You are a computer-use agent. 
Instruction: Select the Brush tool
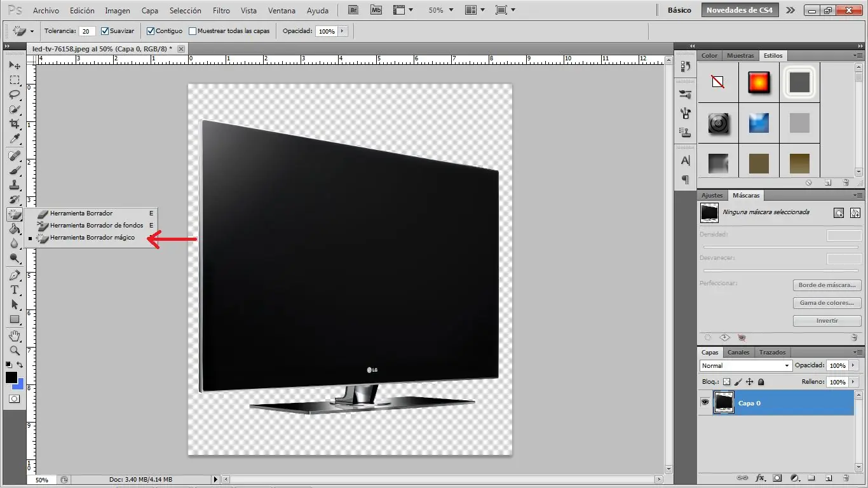click(14, 170)
